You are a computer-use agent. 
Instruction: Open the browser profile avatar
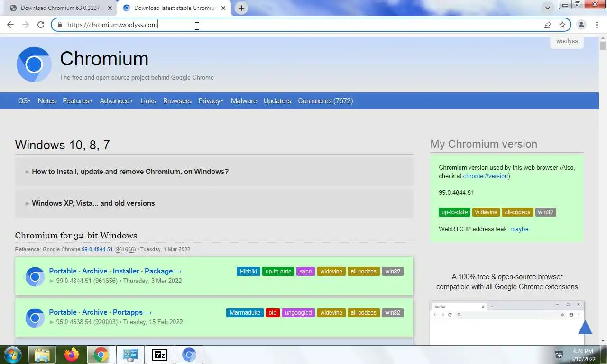(581, 25)
